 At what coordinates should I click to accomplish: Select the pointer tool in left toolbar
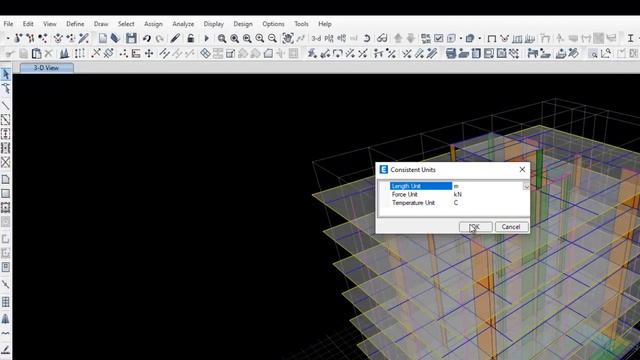point(6,74)
